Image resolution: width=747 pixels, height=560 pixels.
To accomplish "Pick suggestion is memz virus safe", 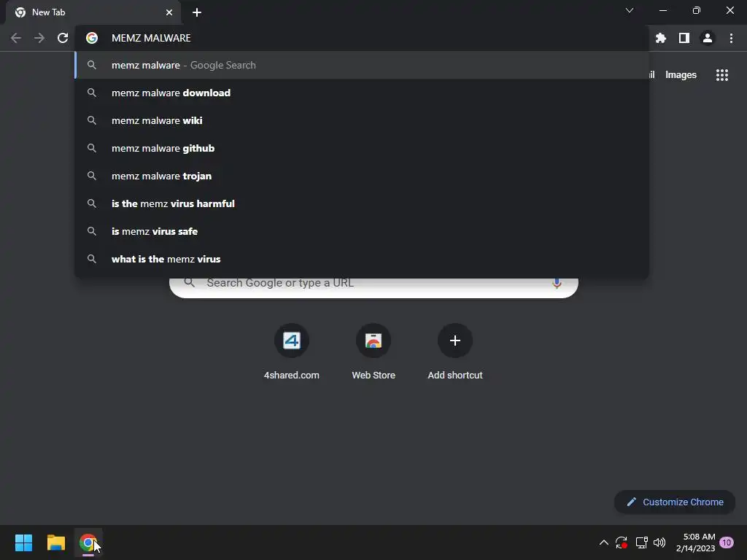I will [x=362, y=231].
